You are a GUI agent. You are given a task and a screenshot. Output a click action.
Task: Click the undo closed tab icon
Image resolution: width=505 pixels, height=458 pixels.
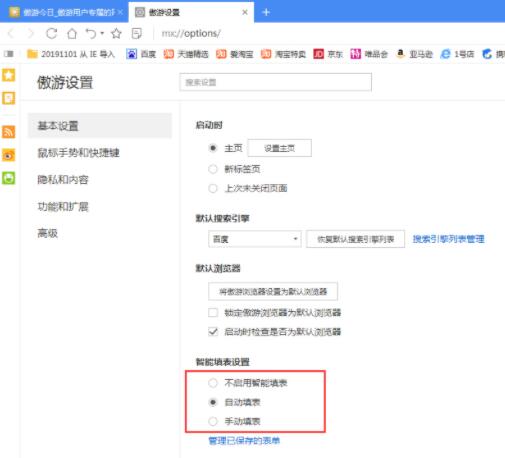point(91,33)
